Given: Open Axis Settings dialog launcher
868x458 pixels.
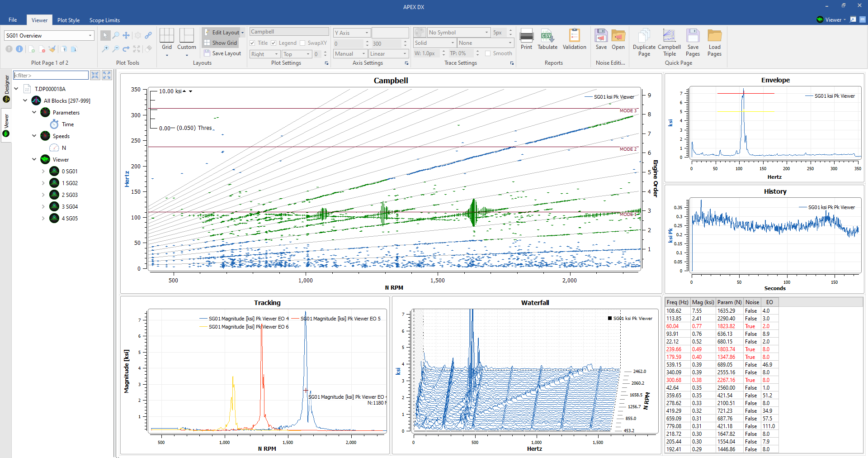Looking at the screenshot, I should coord(407,63).
